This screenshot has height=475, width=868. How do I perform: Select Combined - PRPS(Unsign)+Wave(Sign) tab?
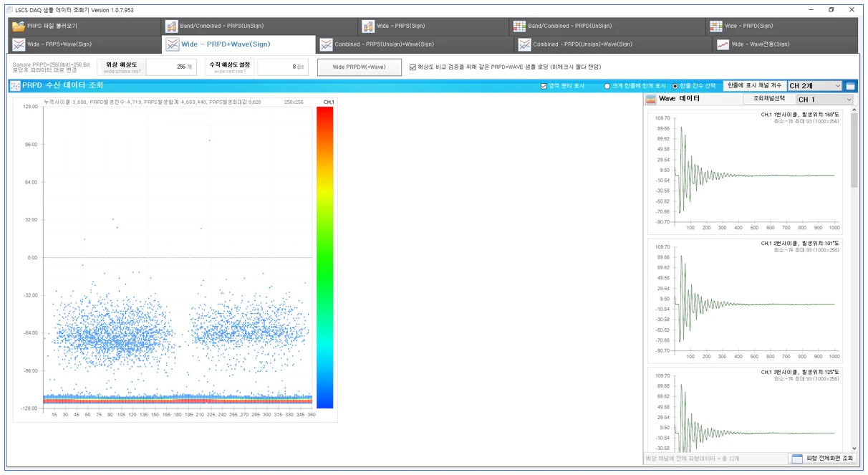tap(414, 44)
